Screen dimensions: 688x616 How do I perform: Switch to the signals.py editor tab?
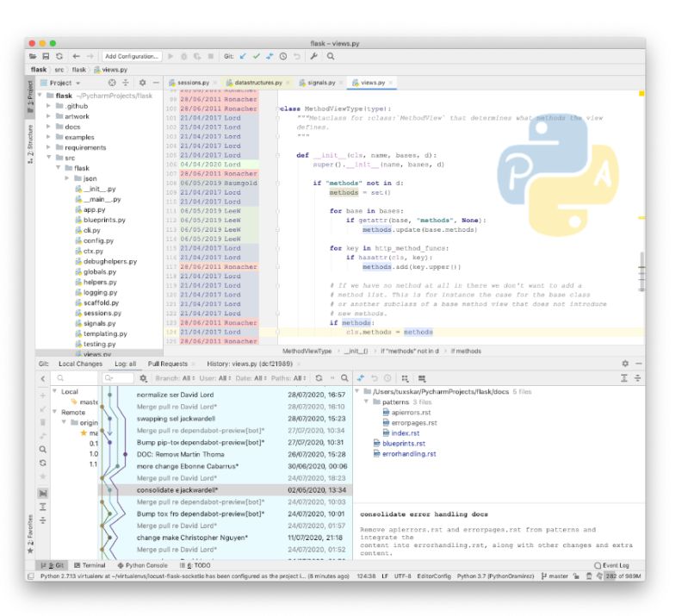coord(320,83)
